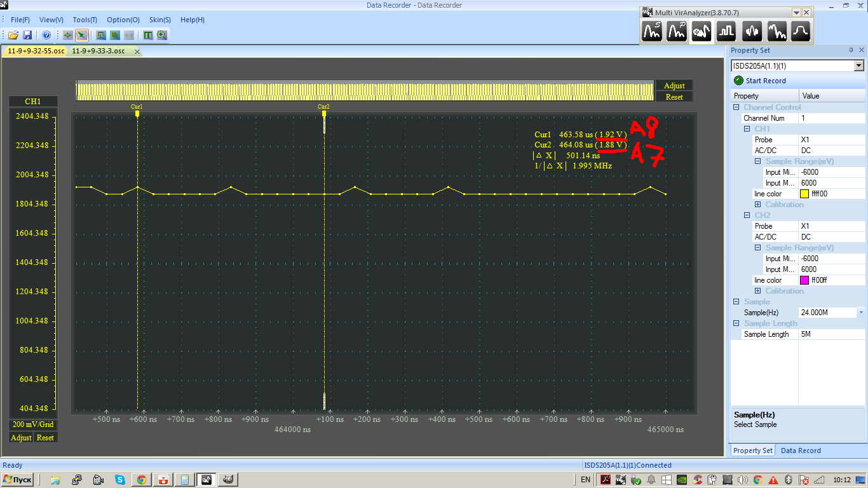868x488 pixels.
Task: Click the Open file folder icon
Action: click(13, 35)
